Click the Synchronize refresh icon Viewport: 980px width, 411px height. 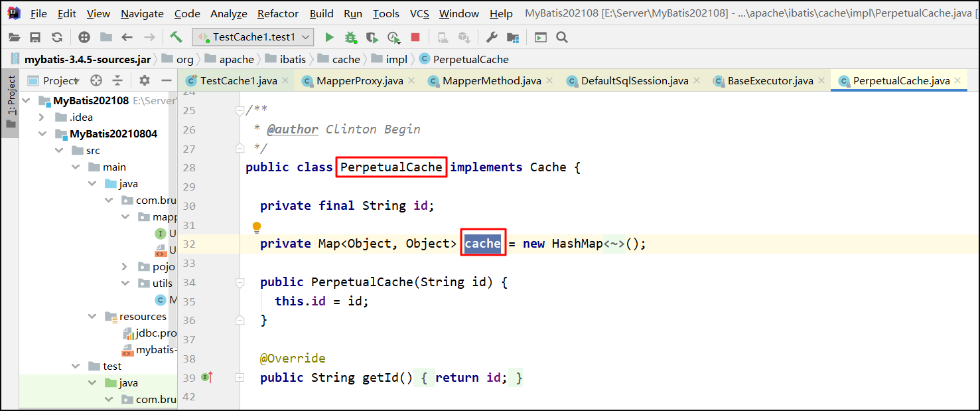[x=57, y=37]
